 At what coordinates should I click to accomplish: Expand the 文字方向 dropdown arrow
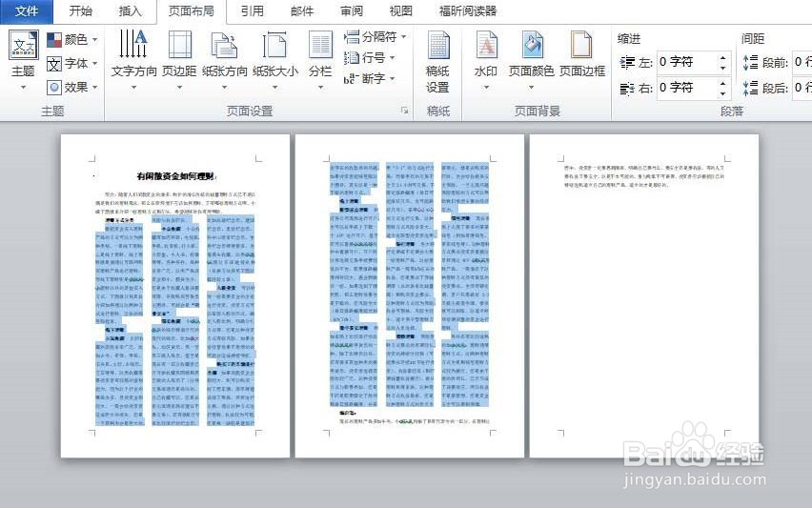click(133, 88)
